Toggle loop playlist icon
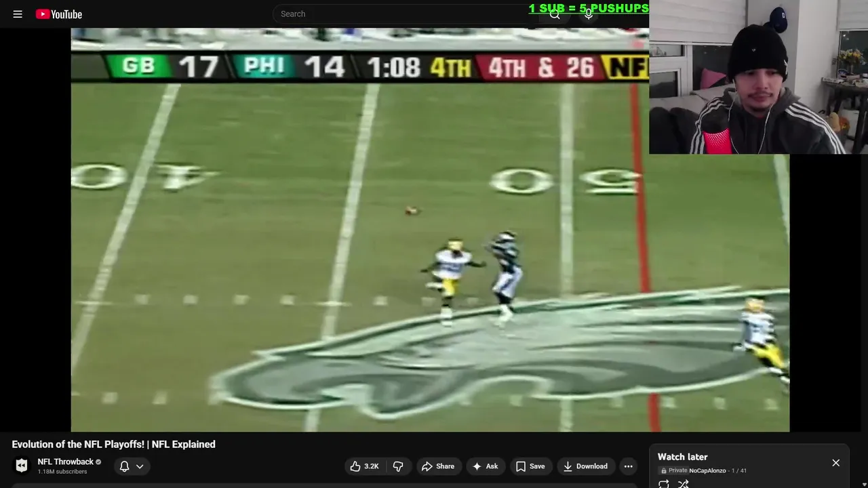Viewport: 868px width, 488px height. (664, 484)
